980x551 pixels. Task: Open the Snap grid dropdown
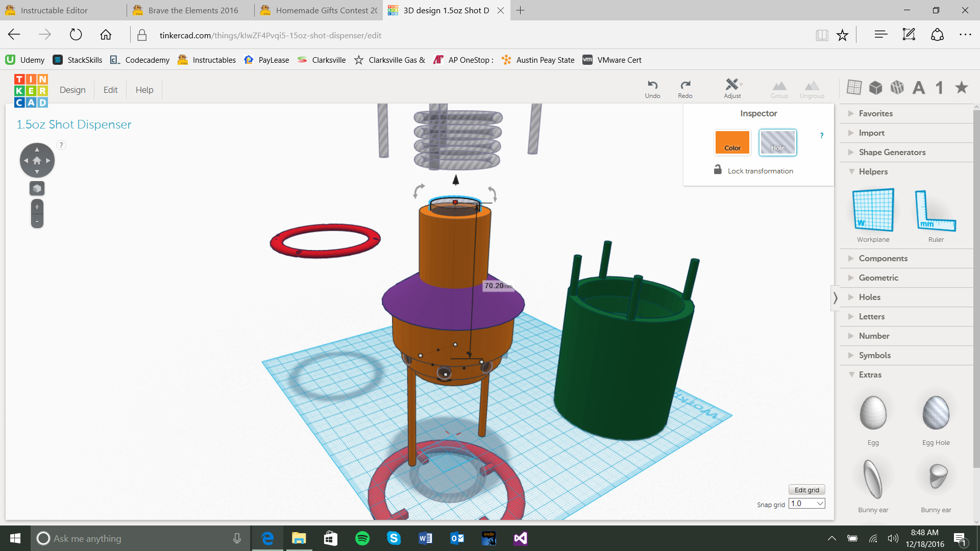click(807, 504)
